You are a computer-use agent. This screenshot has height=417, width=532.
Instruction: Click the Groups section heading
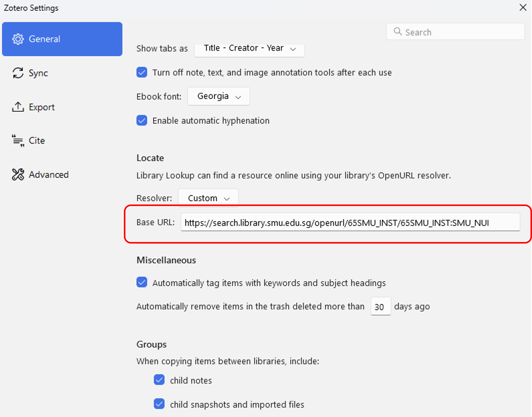(x=151, y=344)
